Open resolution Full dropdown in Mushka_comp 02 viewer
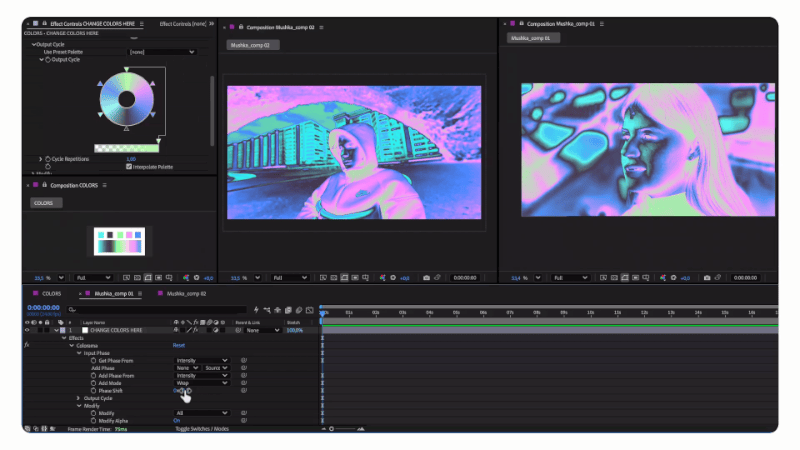 point(290,278)
